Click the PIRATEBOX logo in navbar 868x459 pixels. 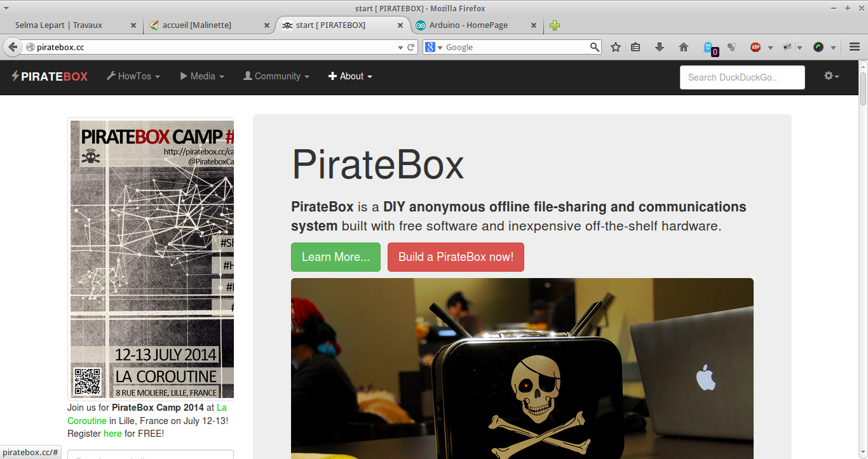pos(49,76)
